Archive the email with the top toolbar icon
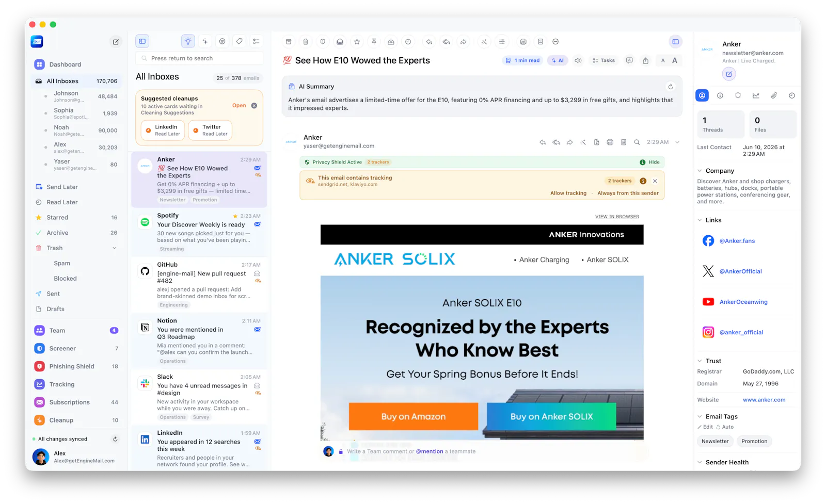 [x=289, y=42]
